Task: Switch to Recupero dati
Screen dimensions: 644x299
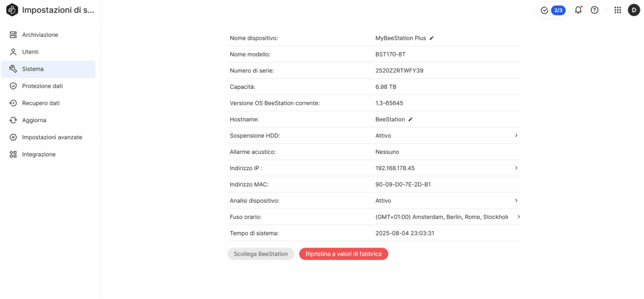Action: click(x=48, y=103)
